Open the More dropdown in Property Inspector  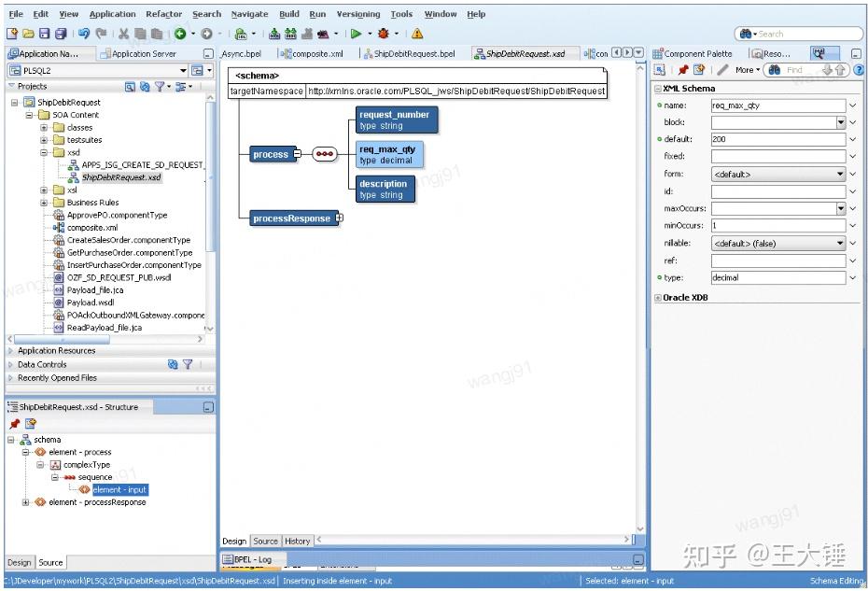pyautogui.click(x=748, y=70)
